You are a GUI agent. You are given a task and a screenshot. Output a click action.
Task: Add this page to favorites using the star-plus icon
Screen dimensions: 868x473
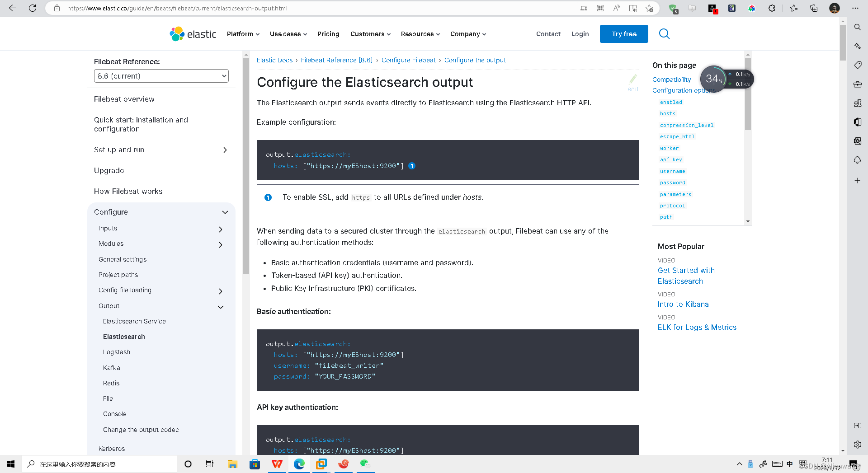[650, 8]
